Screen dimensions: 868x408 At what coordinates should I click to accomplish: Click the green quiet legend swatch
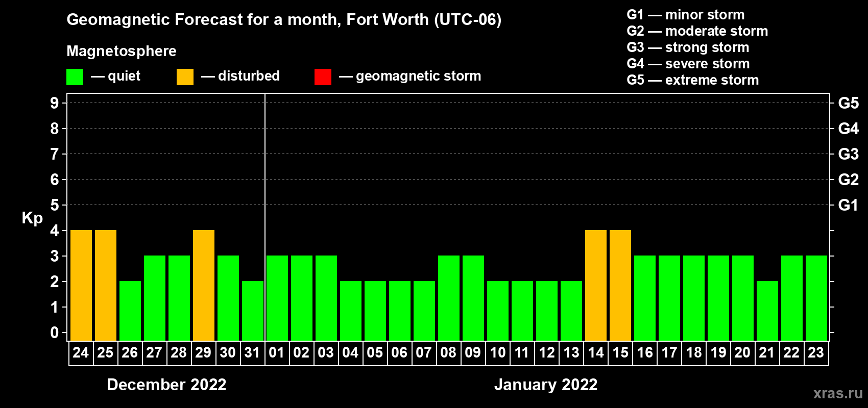75,77
